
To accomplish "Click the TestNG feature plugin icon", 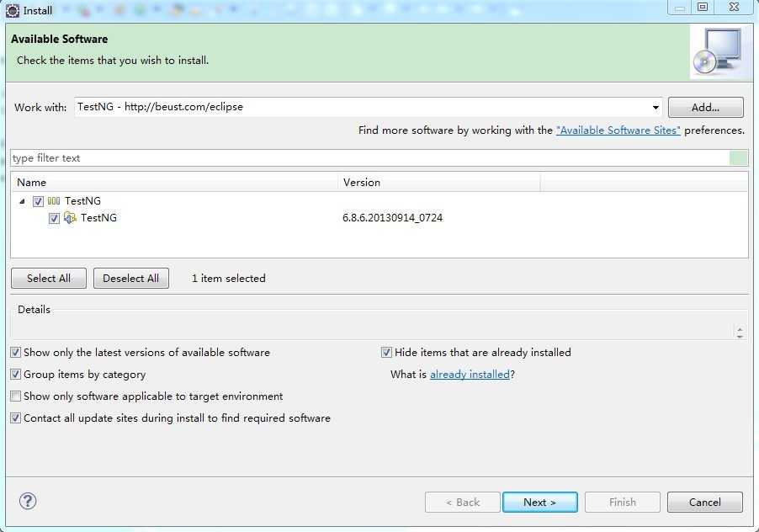I will click(x=70, y=218).
